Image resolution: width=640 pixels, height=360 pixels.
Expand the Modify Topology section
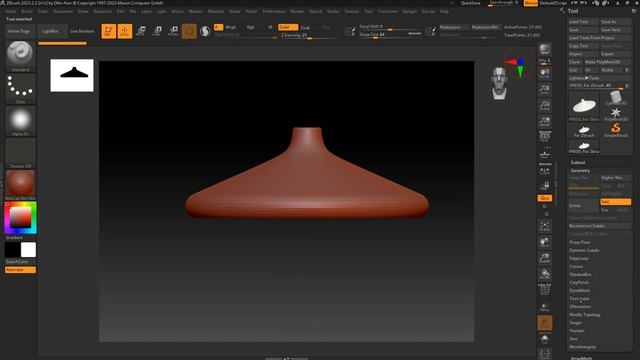584,315
